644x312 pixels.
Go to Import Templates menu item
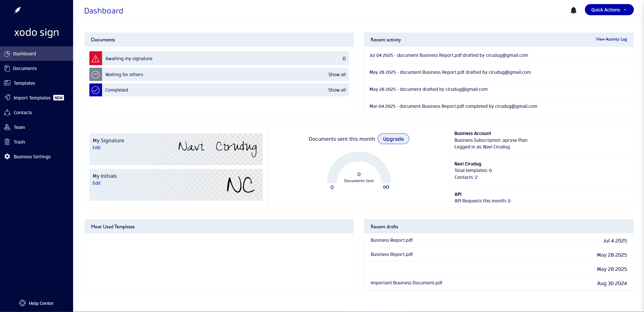(x=32, y=98)
